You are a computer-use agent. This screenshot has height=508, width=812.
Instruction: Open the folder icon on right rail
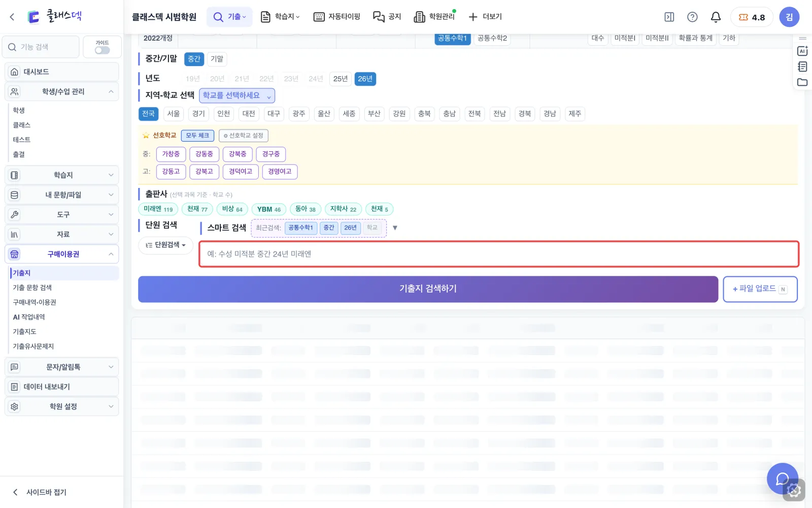(x=802, y=82)
